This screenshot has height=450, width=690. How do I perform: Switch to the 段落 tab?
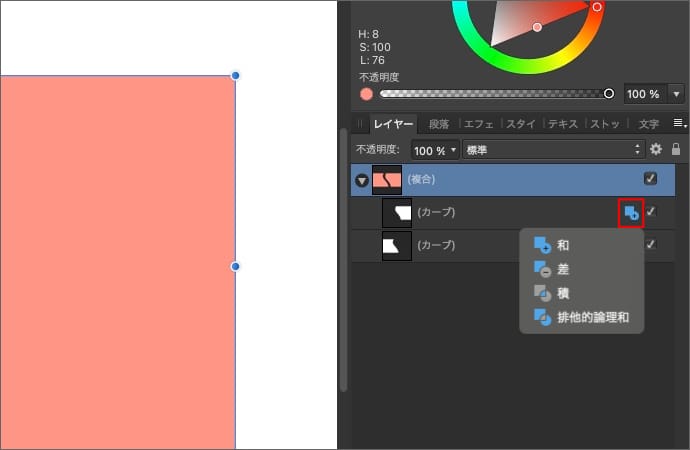click(x=439, y=124)
